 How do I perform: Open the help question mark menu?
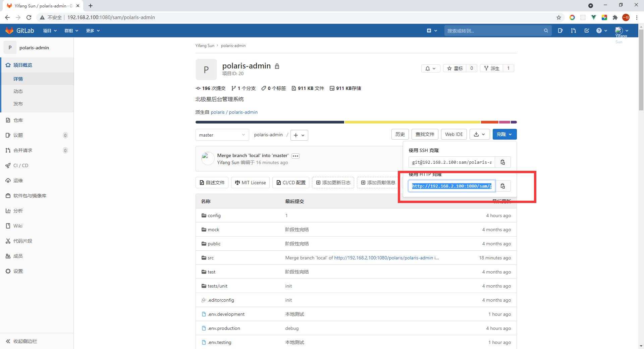pos(602,31)
